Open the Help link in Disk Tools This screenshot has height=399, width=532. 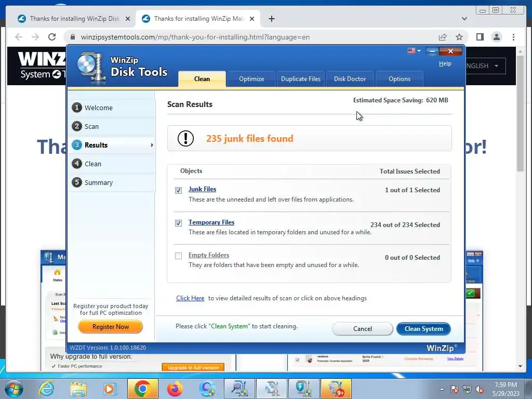tap(445, 63)
